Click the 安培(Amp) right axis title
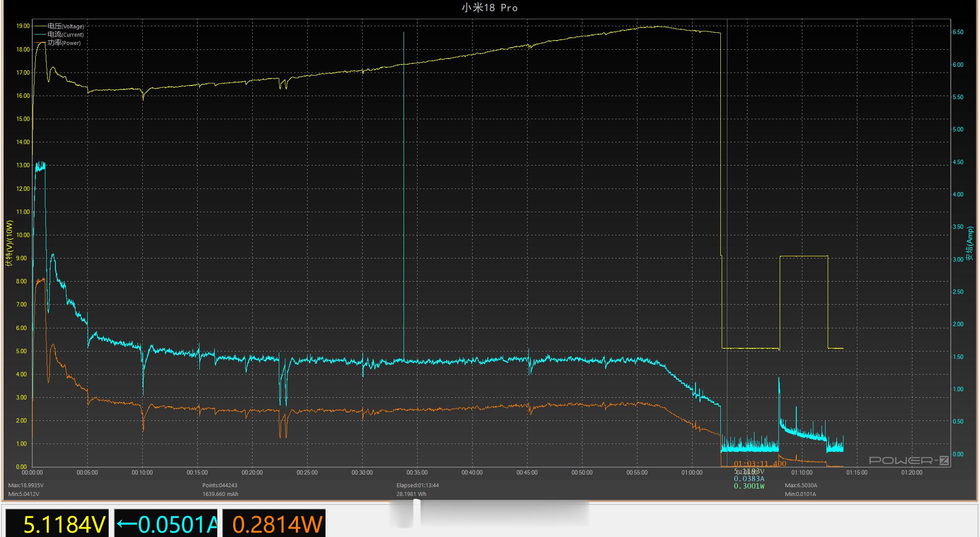980x537 pixels. [x=970, y=243]
